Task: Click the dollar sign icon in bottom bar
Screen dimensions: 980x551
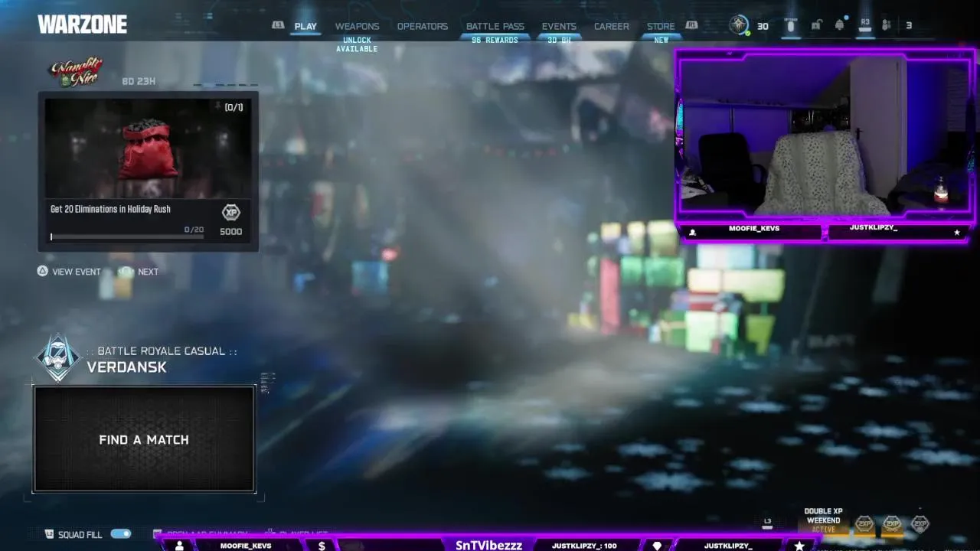Action: (322, 546)
